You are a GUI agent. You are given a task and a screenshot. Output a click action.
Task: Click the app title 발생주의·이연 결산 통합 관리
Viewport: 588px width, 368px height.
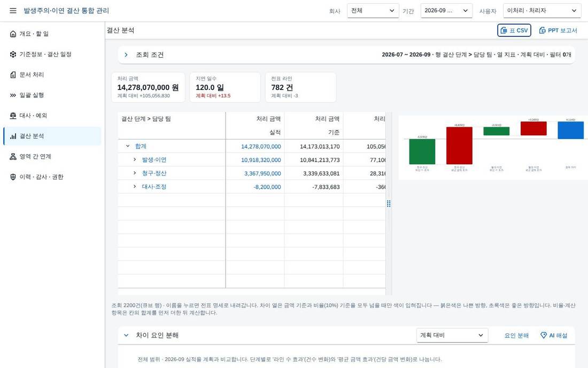tap(66, 11)
